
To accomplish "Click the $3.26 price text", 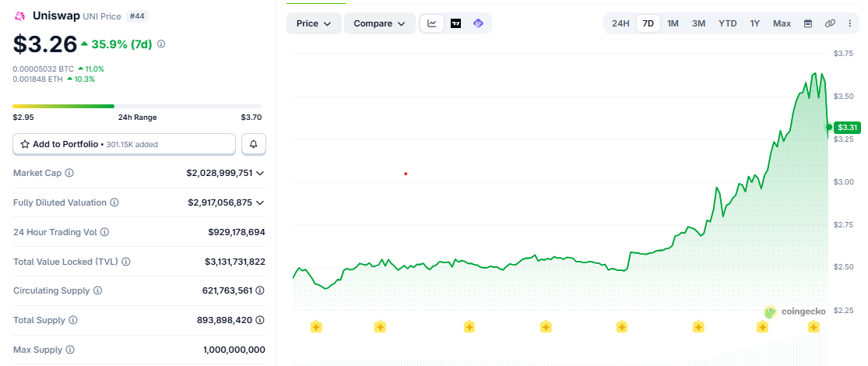I will pyautogui.click(x=45, y=44).
